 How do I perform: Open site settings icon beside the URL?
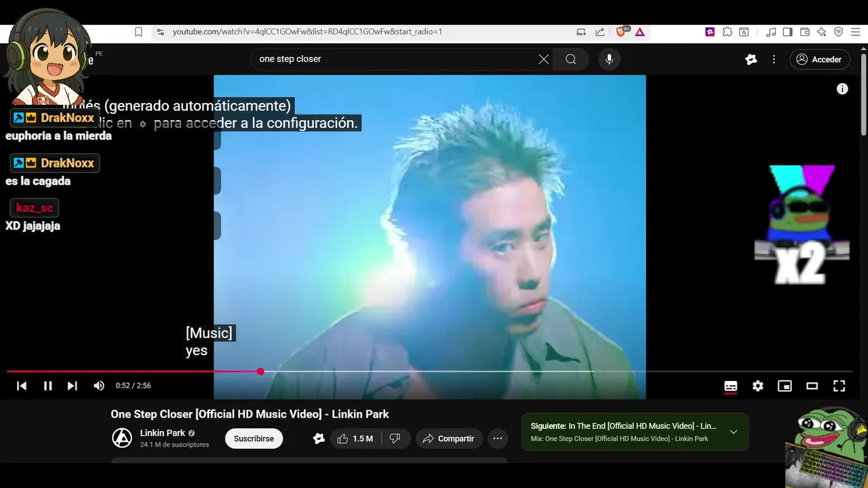tap(160, 32)
